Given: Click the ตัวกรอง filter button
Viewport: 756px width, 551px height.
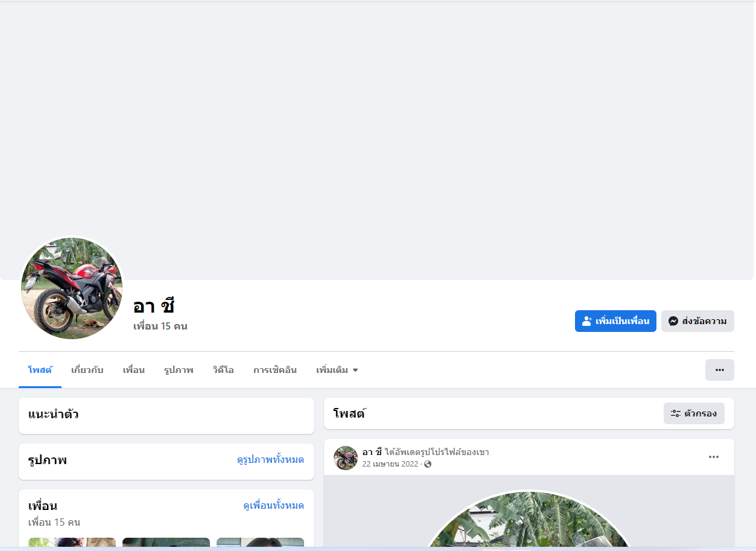Looking at the screenshot, I should (694, 413).
